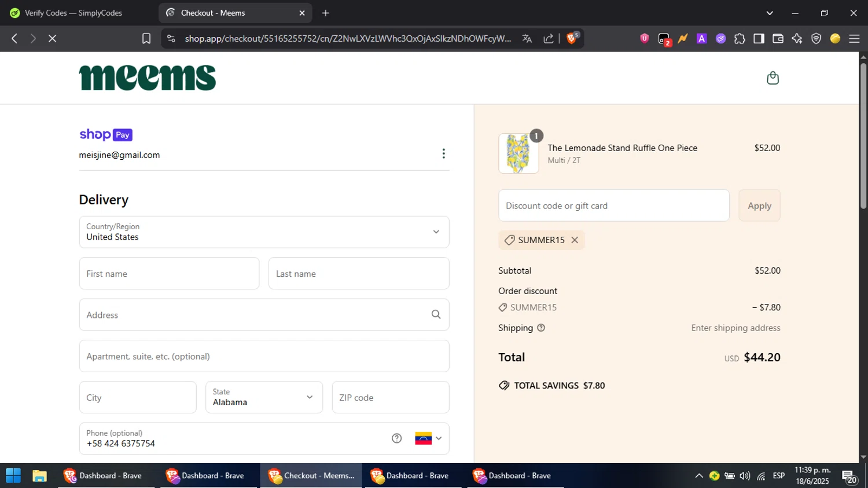
Task: Share this page via share icon
Action: coord(548,38)
